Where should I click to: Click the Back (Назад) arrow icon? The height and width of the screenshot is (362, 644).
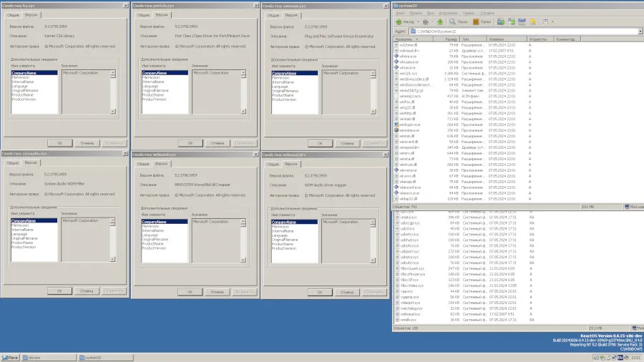click(399, 21)
